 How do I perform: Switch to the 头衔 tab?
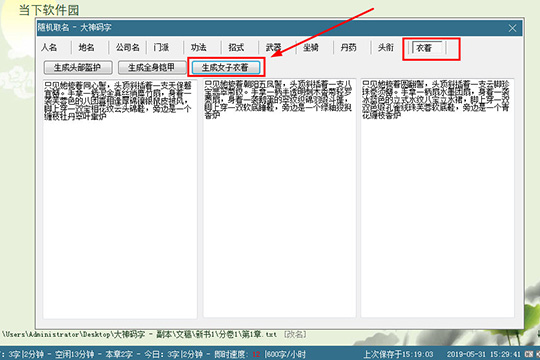pyautogui.click(x=385, y=47)
